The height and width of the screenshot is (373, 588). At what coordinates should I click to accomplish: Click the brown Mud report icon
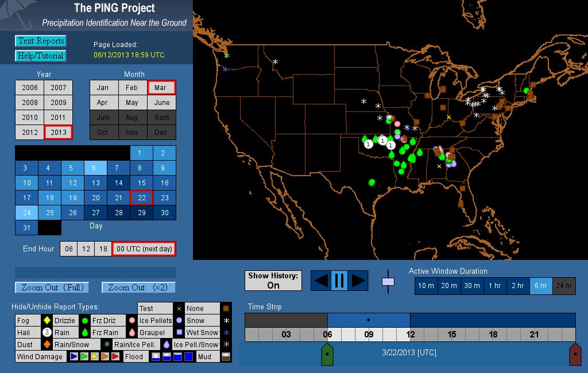point(226,356)
